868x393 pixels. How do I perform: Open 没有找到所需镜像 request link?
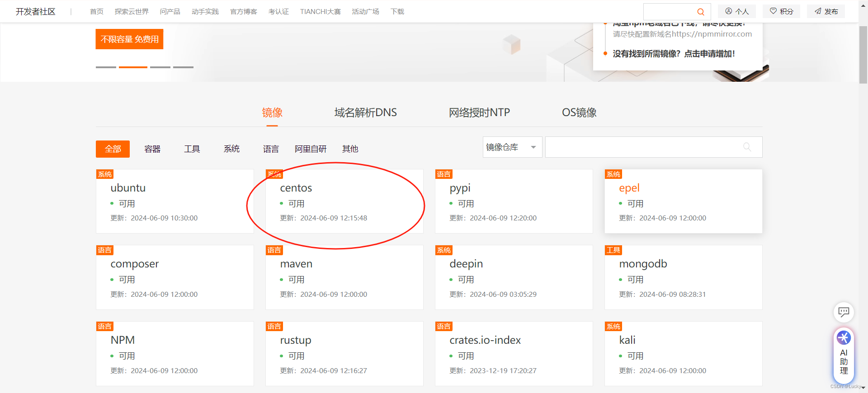tap(674, 54)
